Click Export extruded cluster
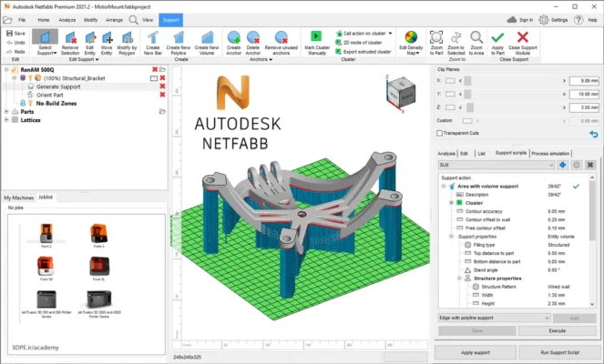This screenshot has height=364, width=604. (363, 52)
